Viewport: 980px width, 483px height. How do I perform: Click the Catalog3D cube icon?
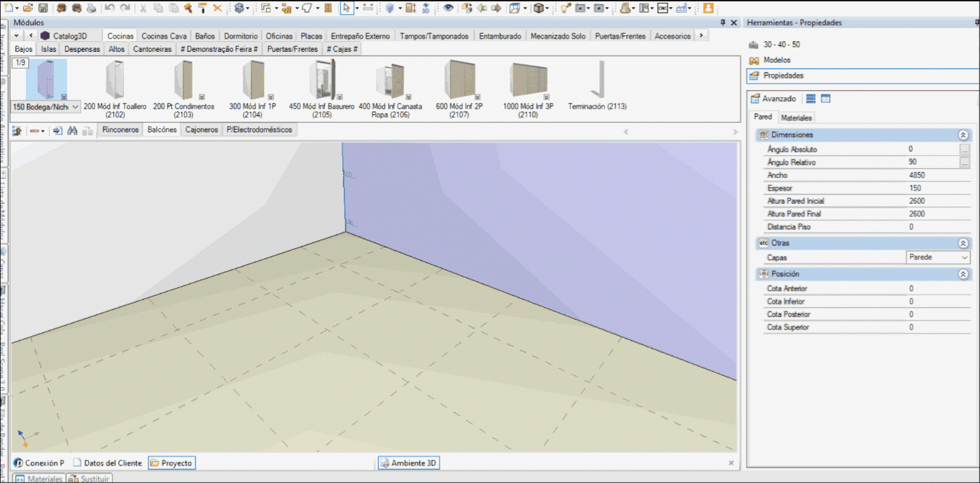tap(45, 36)
